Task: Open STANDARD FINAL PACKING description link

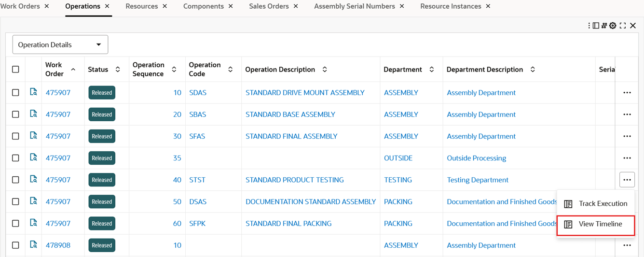Action: 288,223
